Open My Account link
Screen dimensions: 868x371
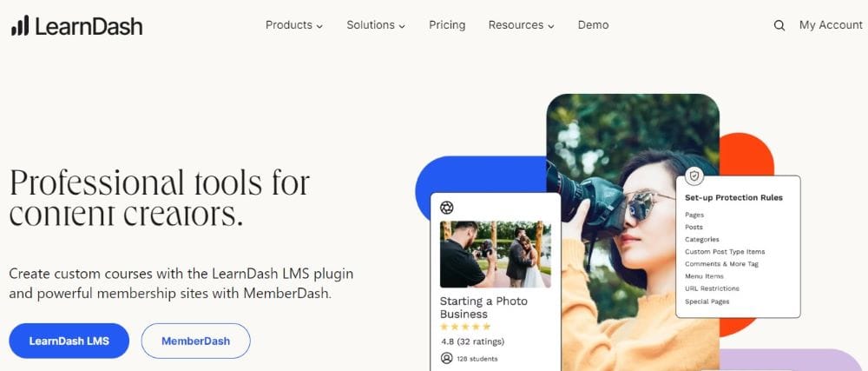[x=831, y=25]
